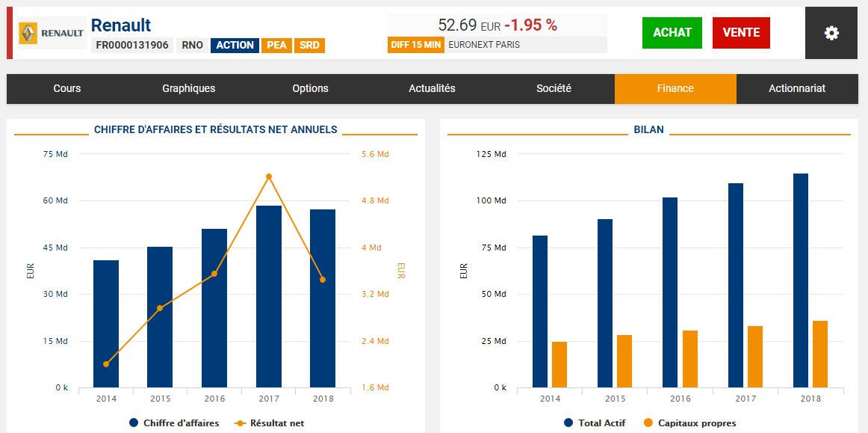Toggle Capitaux propres legend series
The height and width of the screenshot is (433, 868).
click(689, 423)
